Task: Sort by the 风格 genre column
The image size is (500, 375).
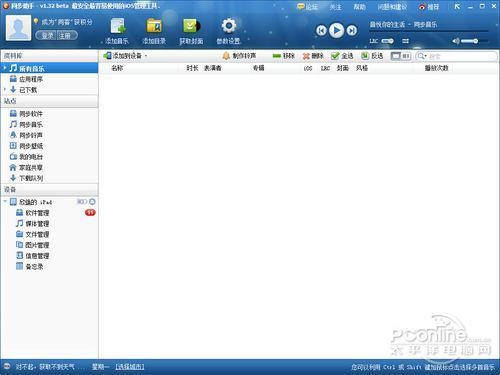Action: [x=362, y=68]
